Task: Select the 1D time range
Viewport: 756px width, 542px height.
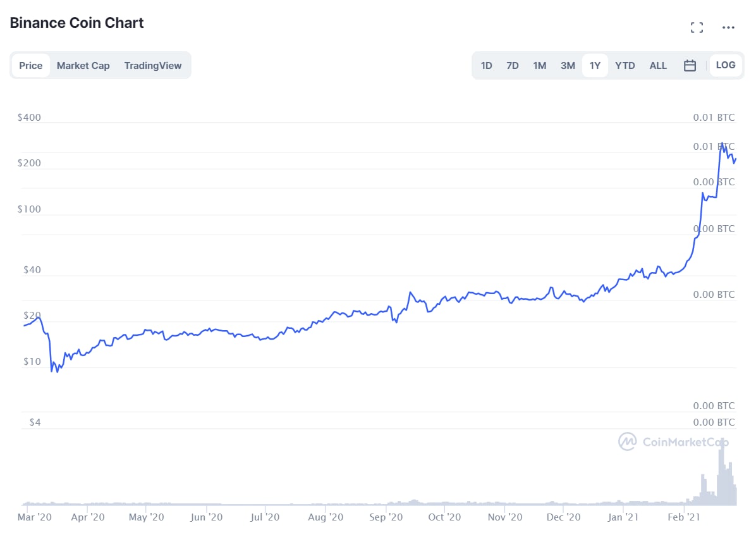Action: click(487, 66)
